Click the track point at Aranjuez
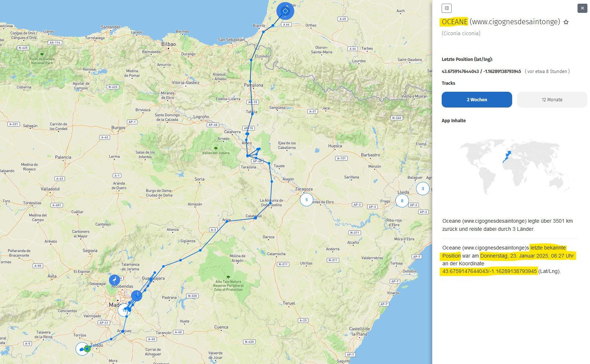This screenshot has height=364, width=590. click(x=123, y=331)
